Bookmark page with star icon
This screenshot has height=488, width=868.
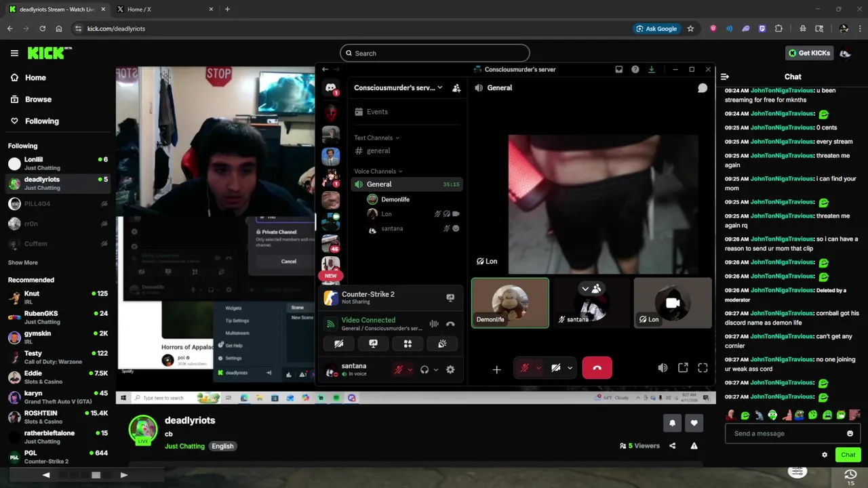point(690,28)
